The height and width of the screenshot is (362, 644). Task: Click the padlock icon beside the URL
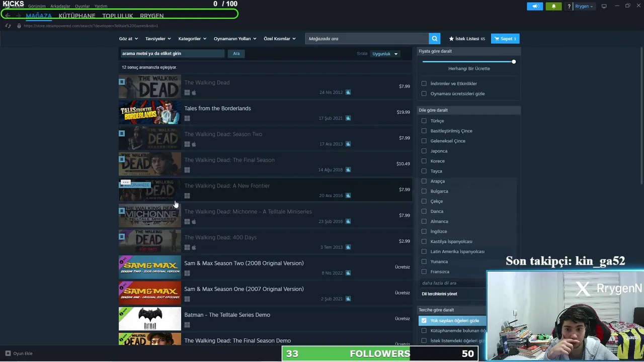tap(19, 26)
